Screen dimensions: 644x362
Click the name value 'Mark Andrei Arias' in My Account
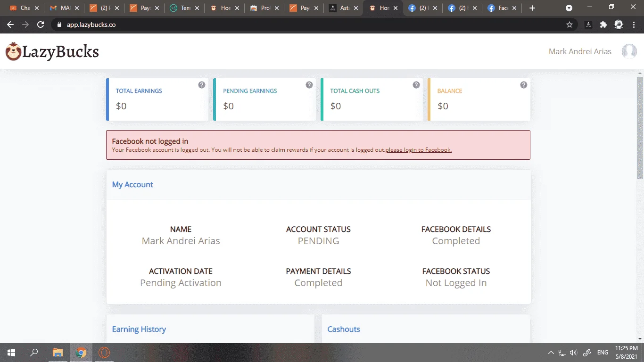click(181, 241)
